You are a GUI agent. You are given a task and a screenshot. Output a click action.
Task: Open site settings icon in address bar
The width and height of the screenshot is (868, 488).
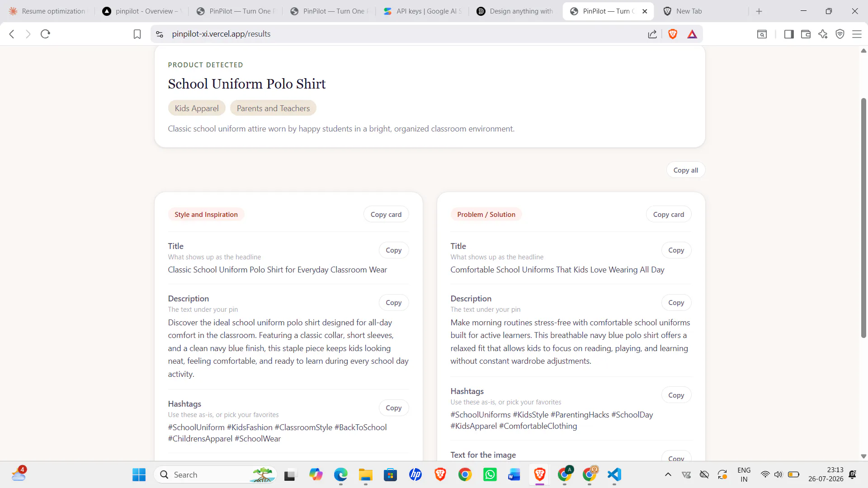160,34
